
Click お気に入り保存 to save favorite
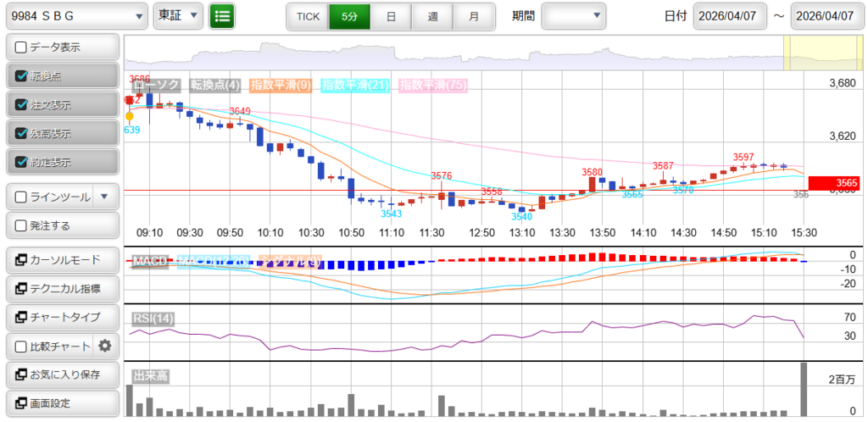[x=61, y=375]
